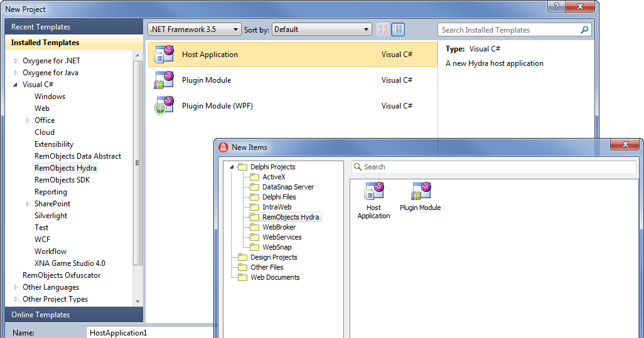The image size is (644, 338).
Task: Select Delphi Files in New Items tree
Action: click(279, 197)
